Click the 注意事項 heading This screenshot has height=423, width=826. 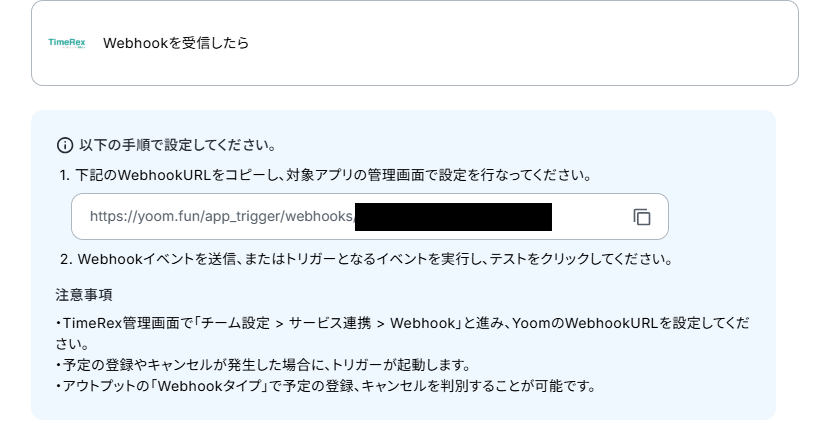click(84, 294)
